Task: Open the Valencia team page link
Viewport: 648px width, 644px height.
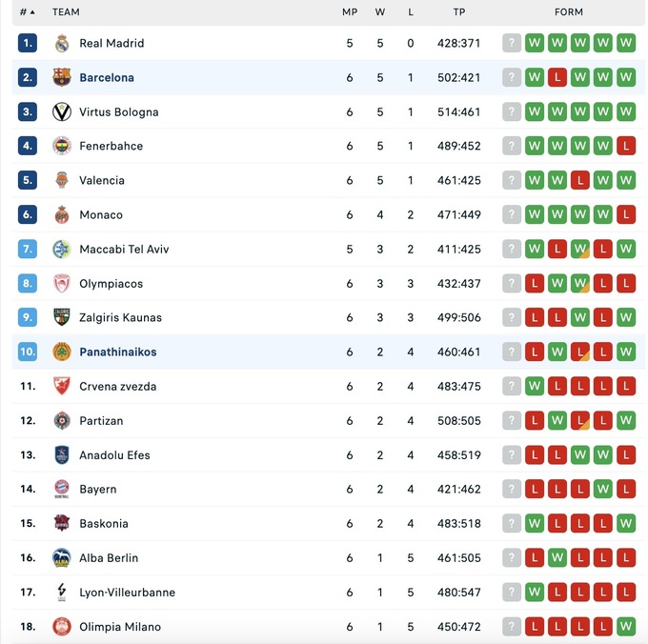Action: click(x=102, y=180)
